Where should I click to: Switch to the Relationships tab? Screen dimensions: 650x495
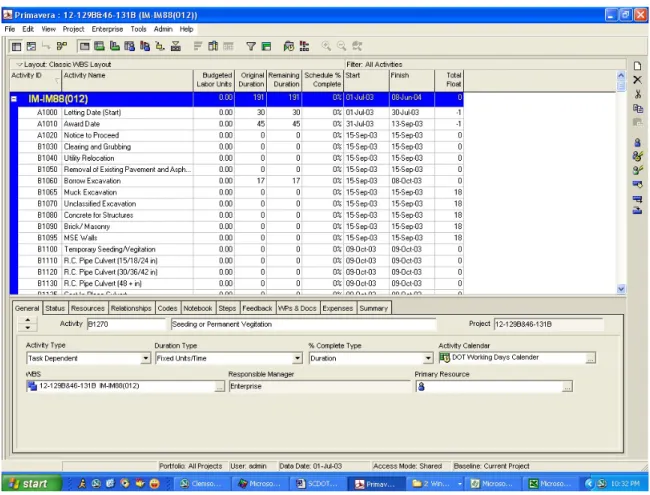pos(131,308)
